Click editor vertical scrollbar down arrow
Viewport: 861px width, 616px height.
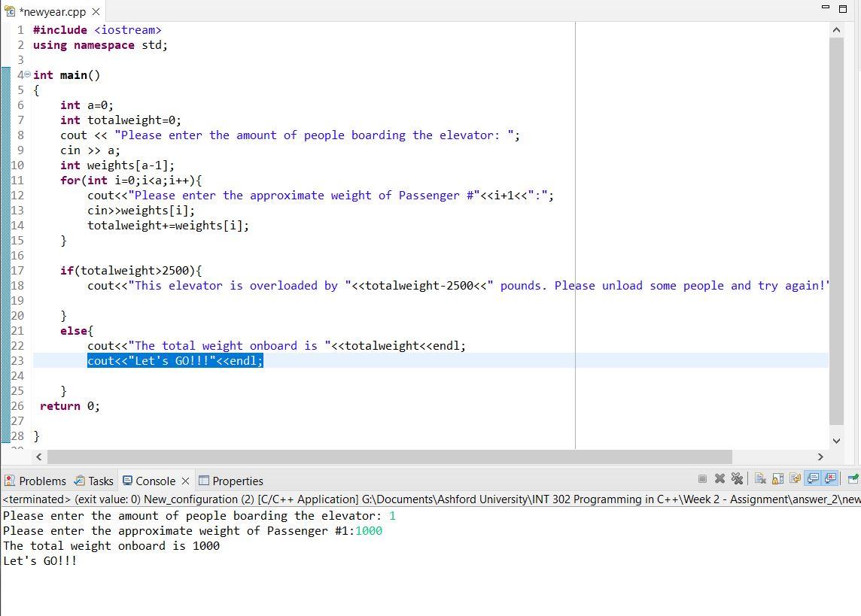tap(836, 441)
